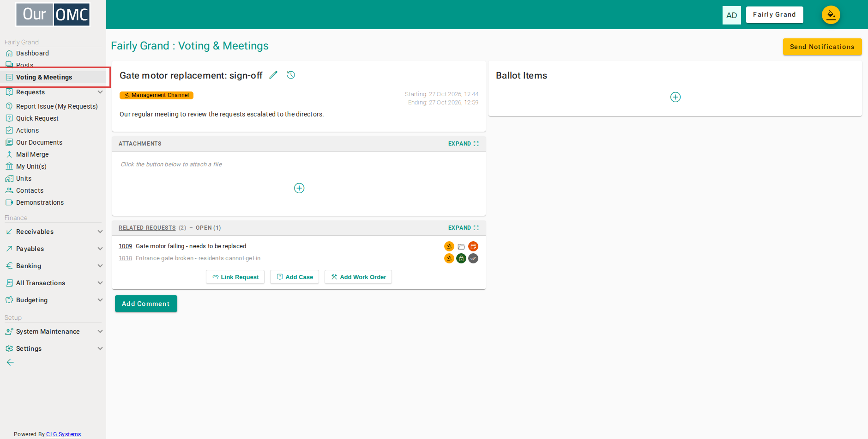The image size is (868, 439).
Task: Click the red note icon on request 1009
Action: pyautogui.click(x=473, y=246)
